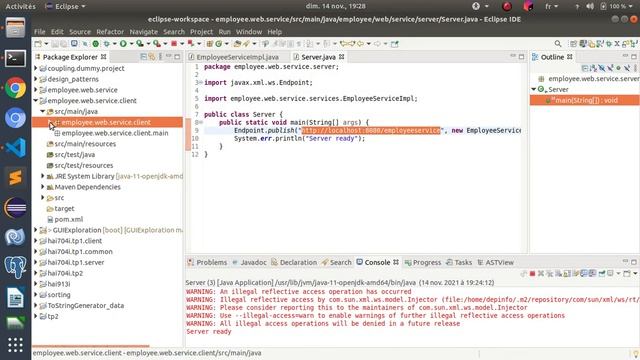Image resolution: width=640 pixels, height=360 pixels.
Task: Click Activités in the top bar
Action: point(20,6)
